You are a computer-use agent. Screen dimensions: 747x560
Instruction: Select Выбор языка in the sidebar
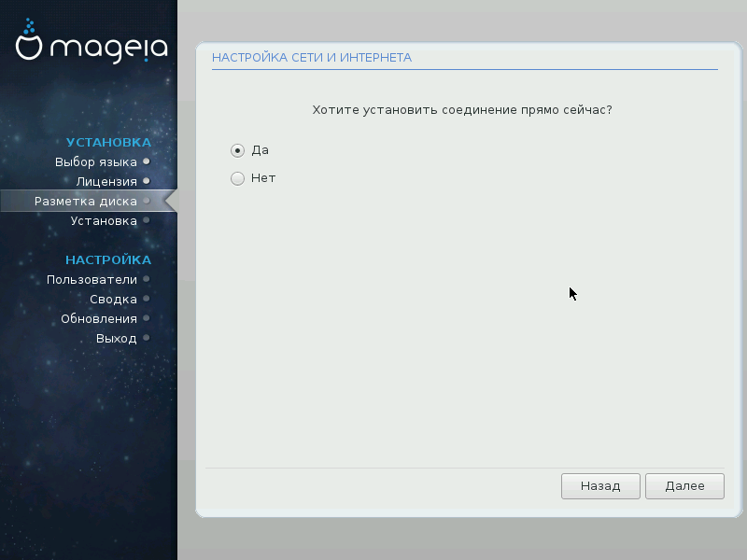96,161
